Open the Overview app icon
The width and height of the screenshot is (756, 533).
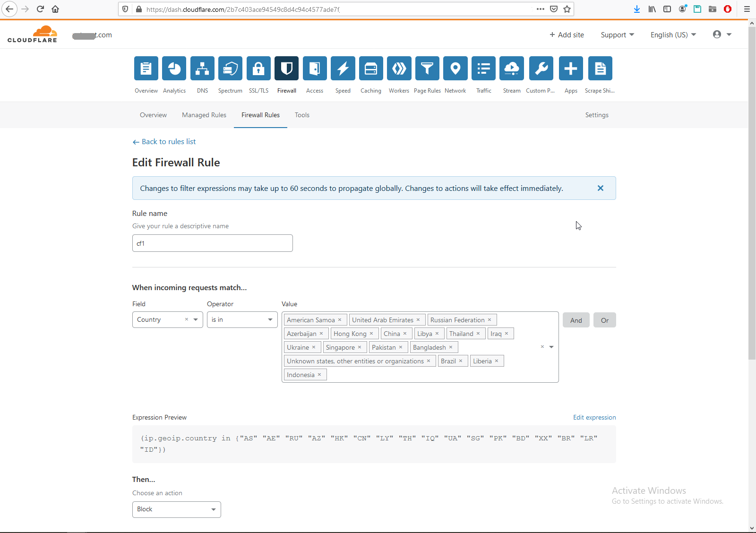click(x=146, y=69)
